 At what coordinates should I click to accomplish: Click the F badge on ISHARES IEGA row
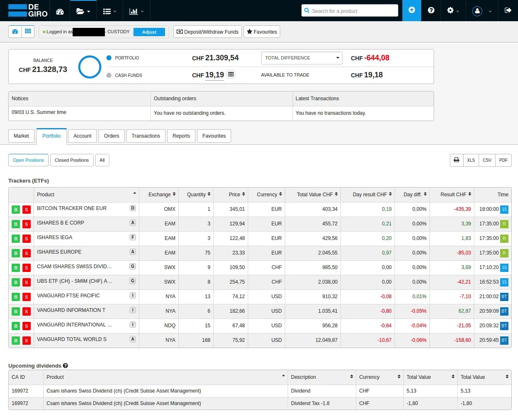133,237
